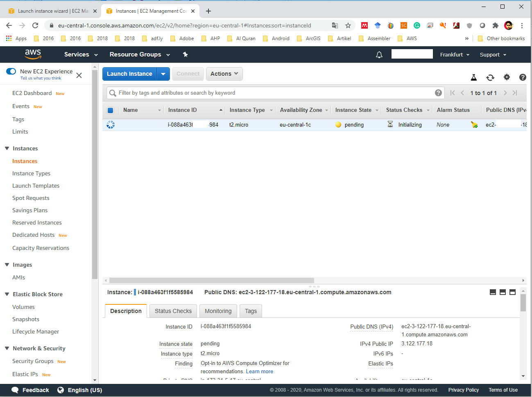Open the Instance Type column filter arrow
This screenshot has height=397, width=532.
point(271,110)
